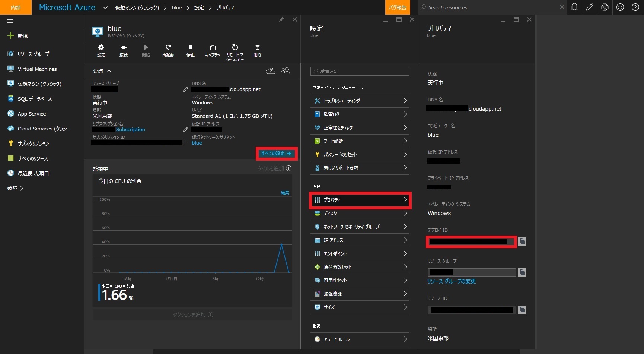
Task: Open portal settings gear in top bar
Action: click(605, 7)
